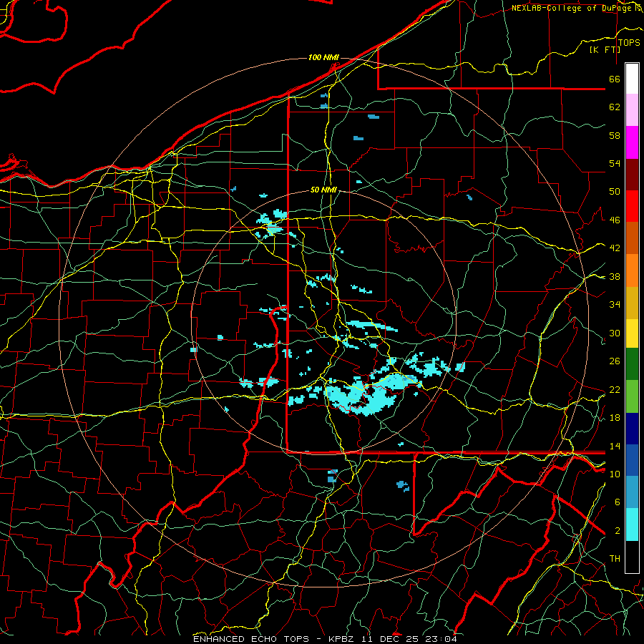Viewport: 644px width, 644px height.
Task: Click the '10' scale value label
Action: click(x=615, y=474)
